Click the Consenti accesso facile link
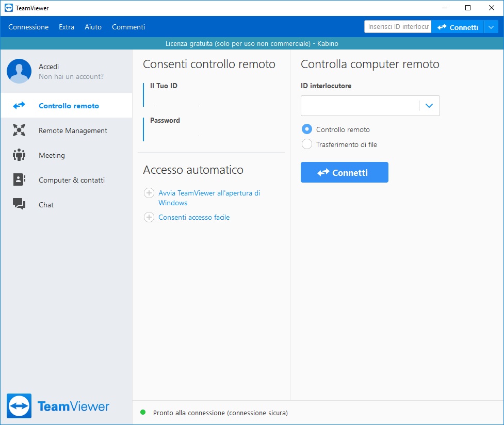The image size is (504, 425). [194, 217]
